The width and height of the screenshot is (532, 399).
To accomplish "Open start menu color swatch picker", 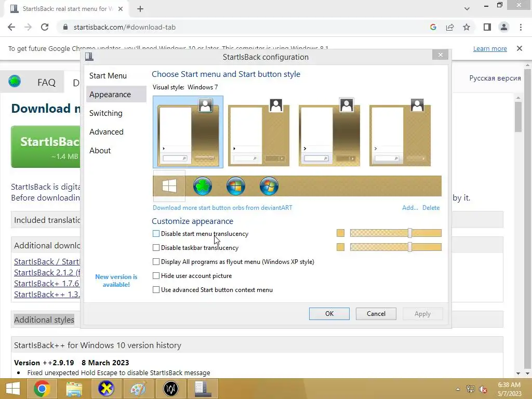I will pos(340,233).
